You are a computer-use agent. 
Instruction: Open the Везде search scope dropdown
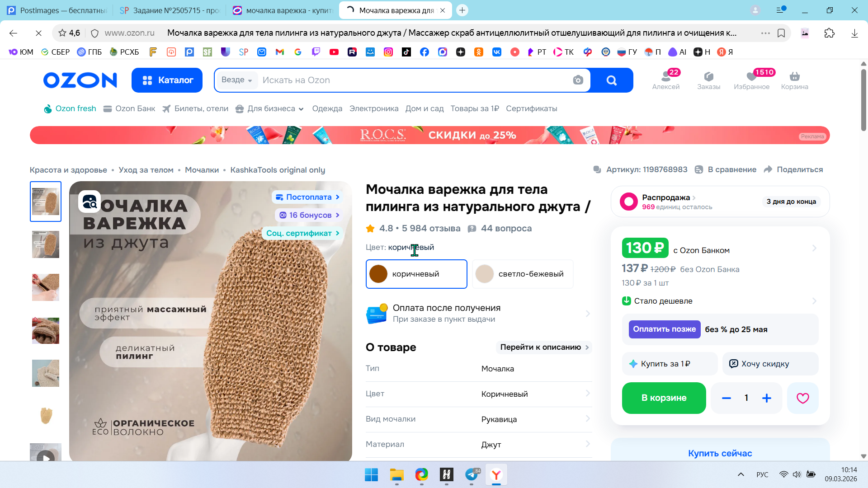(236, 80)
